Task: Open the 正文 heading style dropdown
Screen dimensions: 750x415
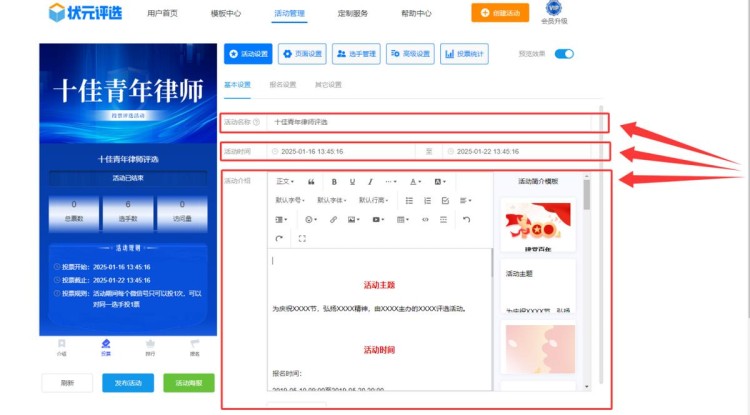Action: tap(285, 182)
